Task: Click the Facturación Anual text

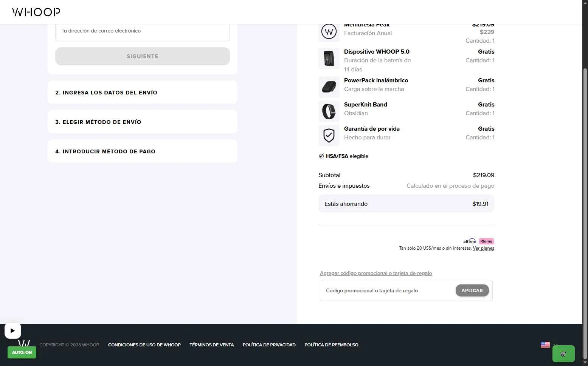Action: click(368, 33)
